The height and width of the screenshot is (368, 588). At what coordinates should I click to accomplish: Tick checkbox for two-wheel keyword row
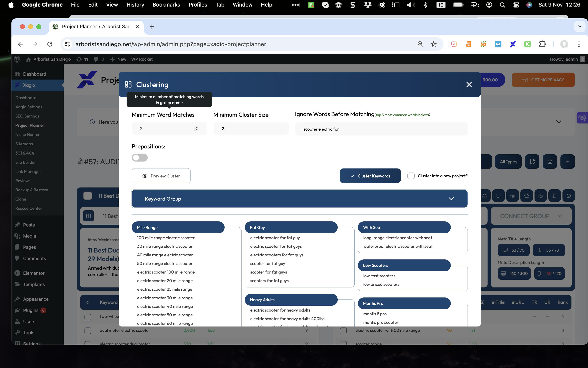pyautogui.click(x=88, y=317)
